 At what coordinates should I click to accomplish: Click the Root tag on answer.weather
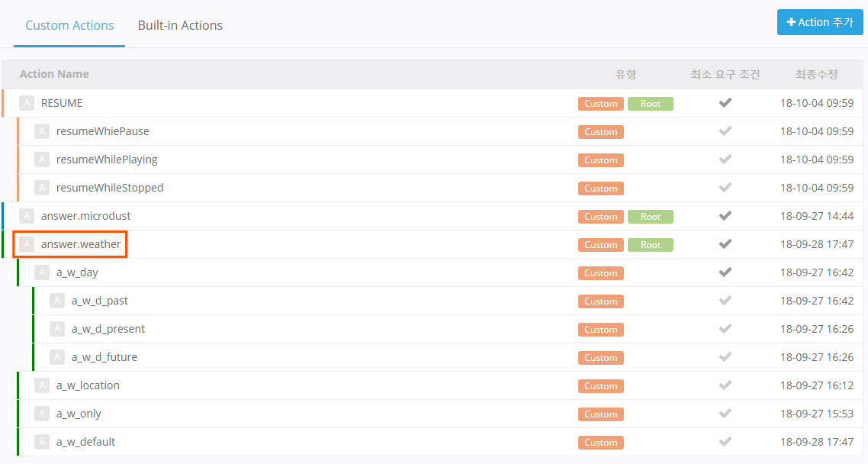click(651, 245)
